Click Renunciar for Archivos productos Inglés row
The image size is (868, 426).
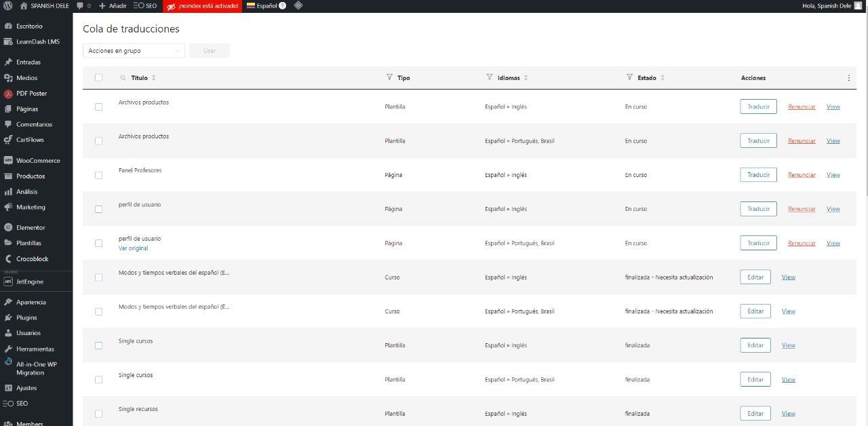pos(802,106)
